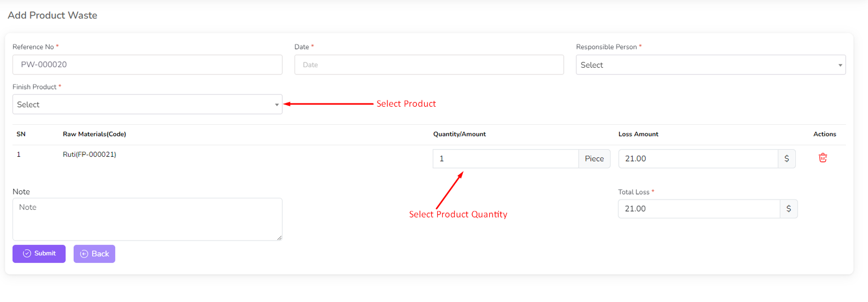This screenshot has width=868, height=302.
Task: Click the Quantity/Amount input showing 1
Action: [506, 159]
